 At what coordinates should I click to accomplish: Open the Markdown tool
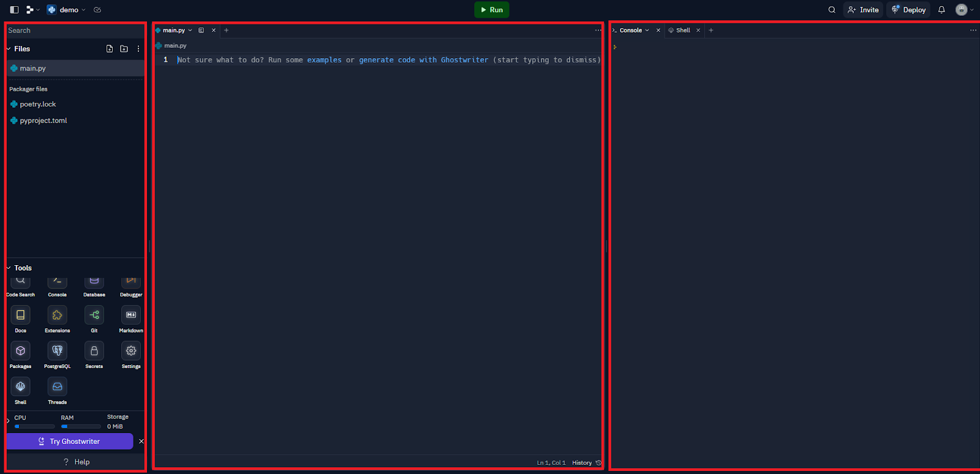point(130,315)
